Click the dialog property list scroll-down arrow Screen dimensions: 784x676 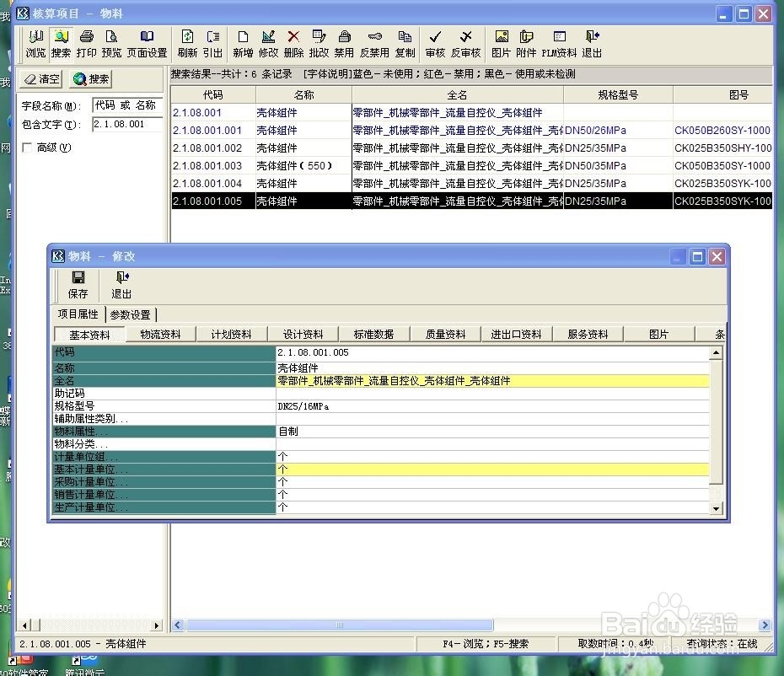pyautogui.click(x=716, y=508)
